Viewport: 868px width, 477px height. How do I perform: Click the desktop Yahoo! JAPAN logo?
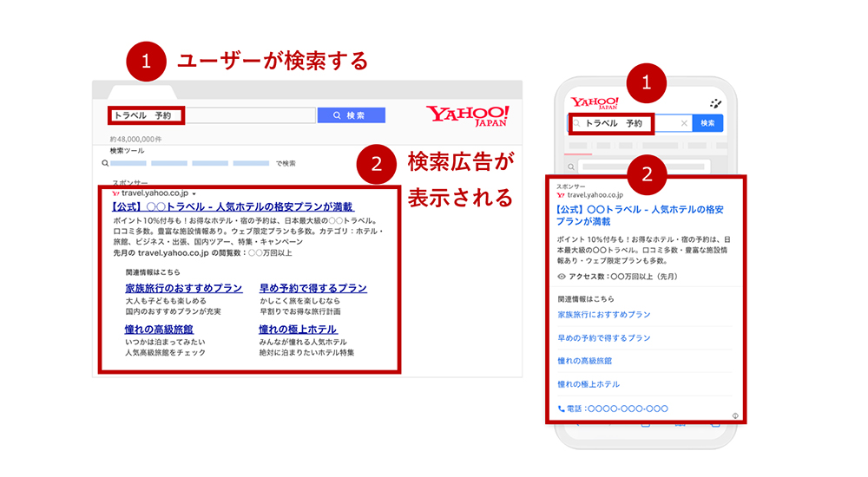467,116
